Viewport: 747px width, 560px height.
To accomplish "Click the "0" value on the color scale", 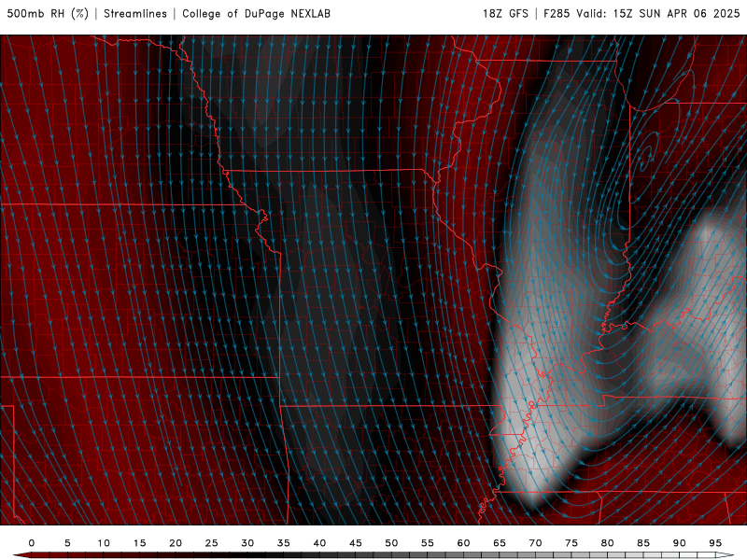I will (32, 543).
